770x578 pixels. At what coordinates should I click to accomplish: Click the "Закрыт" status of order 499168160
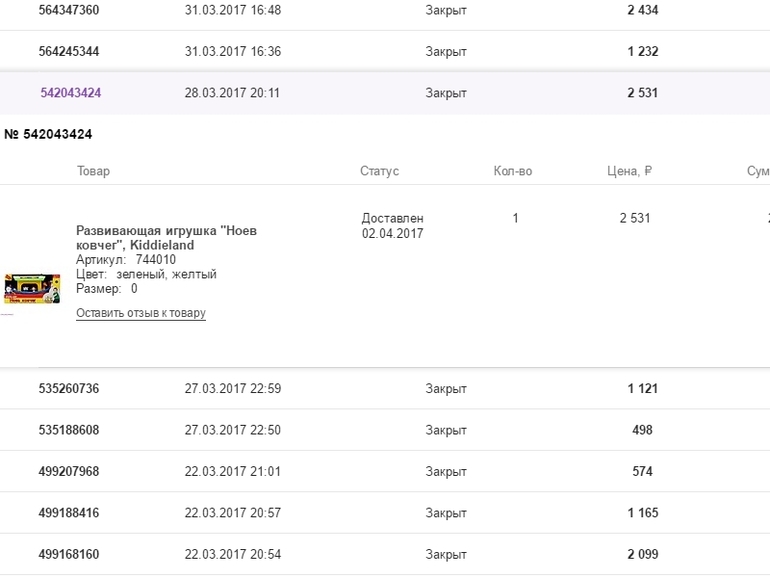[x=446, y=554]
